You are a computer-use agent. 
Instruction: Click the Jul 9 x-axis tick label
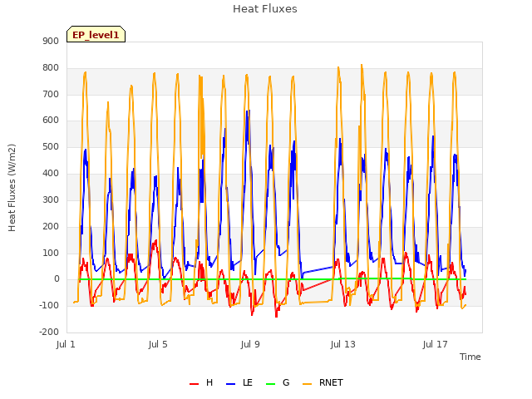pyautogui.click(x=250, y=345)
